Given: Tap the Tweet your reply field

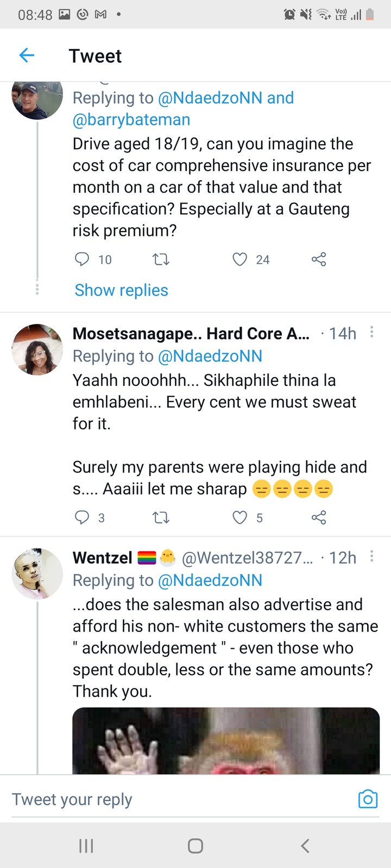Looking at the screenshot, I should coord(179,799).
